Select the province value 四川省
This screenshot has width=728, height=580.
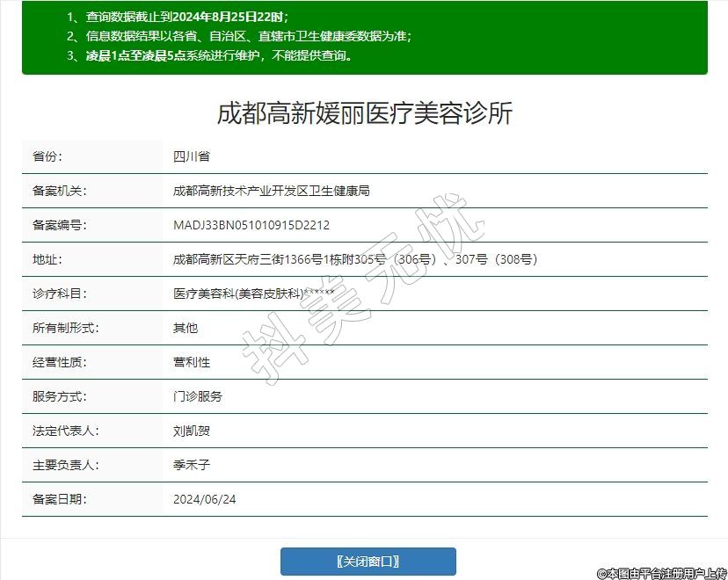pyautogui.click(x=191, y=156)
